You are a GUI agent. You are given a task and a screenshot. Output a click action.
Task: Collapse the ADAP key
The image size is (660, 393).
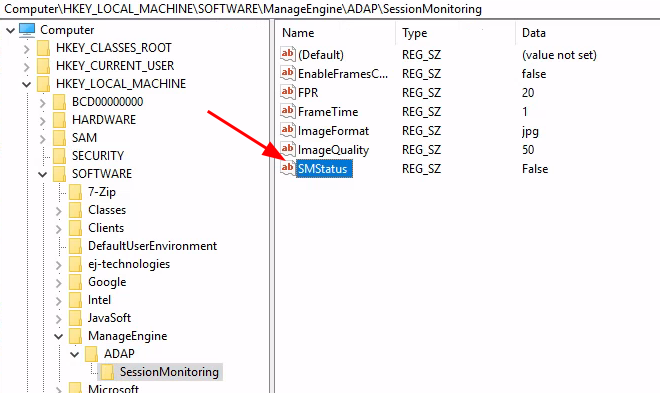75,355
